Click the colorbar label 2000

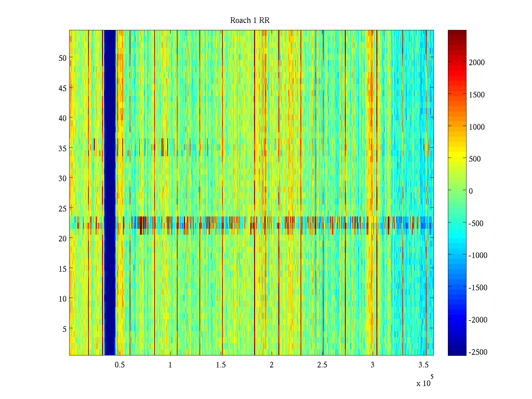[x=477, y=63]
